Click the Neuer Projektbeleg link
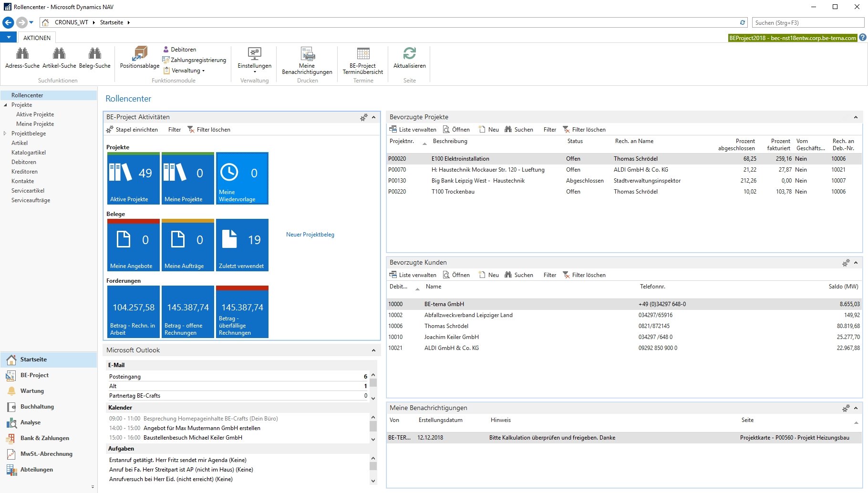Screen dimensions: 868x493 (x=310, y=235)
